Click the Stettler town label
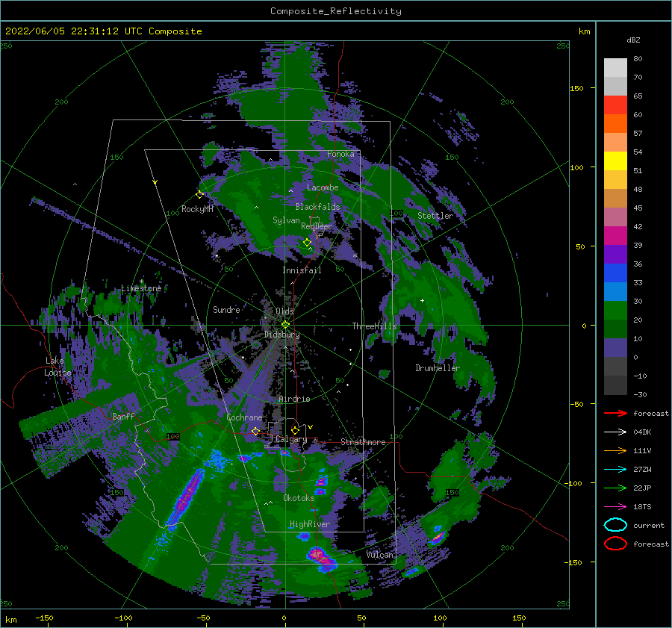 (435, 216)
